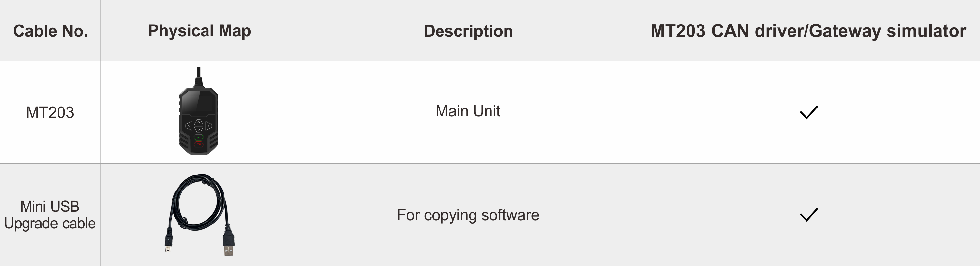The image size is (980, 266).
Task: Select the "Description" column header
Action: click(468, 31)
